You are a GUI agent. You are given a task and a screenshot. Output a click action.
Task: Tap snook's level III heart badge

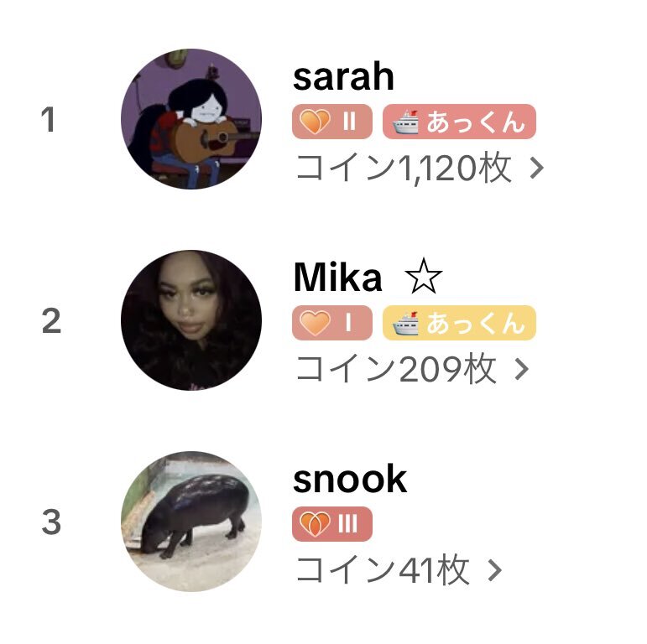332,524
